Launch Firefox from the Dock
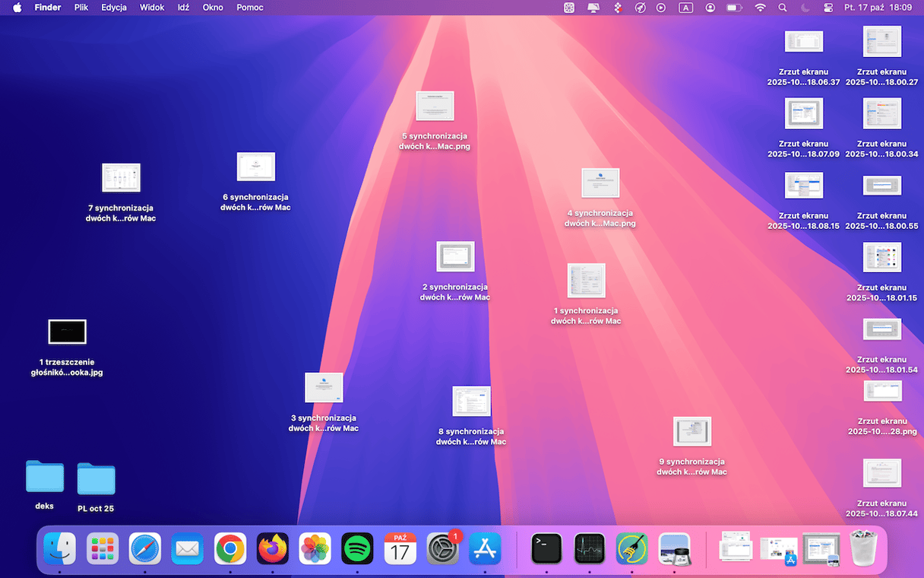Image resolution: width=924 pixels, height=578 pixels. click(x=272, y=548)
